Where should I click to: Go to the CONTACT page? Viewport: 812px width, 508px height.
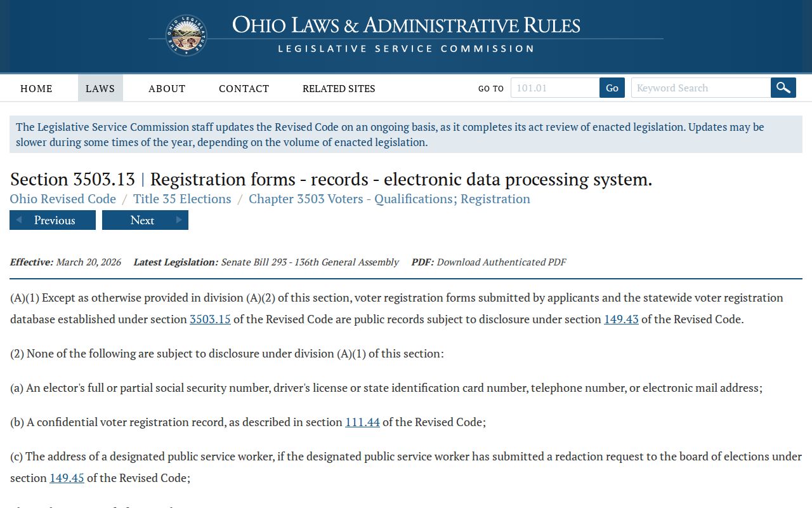pyautogui.click(x=244, y=88)
